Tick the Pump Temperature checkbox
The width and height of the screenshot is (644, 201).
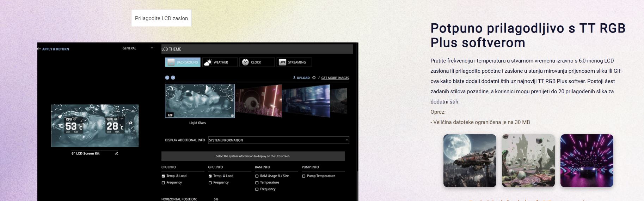point(303,176)
